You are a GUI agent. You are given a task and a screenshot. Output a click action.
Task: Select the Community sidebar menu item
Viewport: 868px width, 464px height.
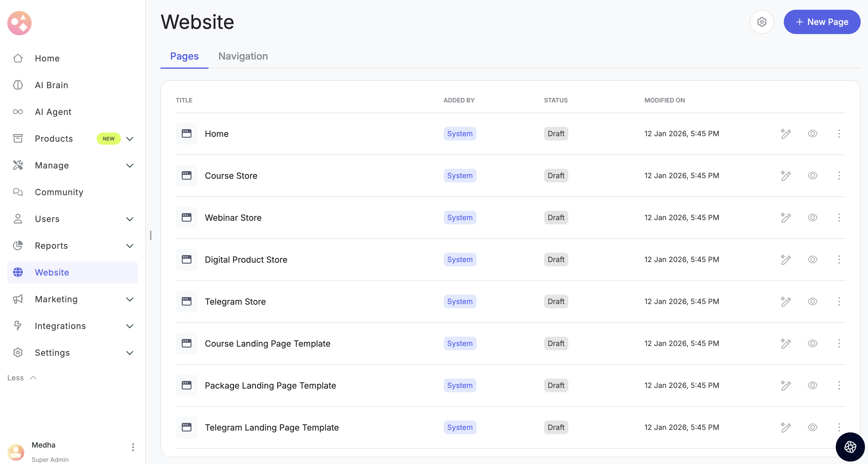click(59, 192)
